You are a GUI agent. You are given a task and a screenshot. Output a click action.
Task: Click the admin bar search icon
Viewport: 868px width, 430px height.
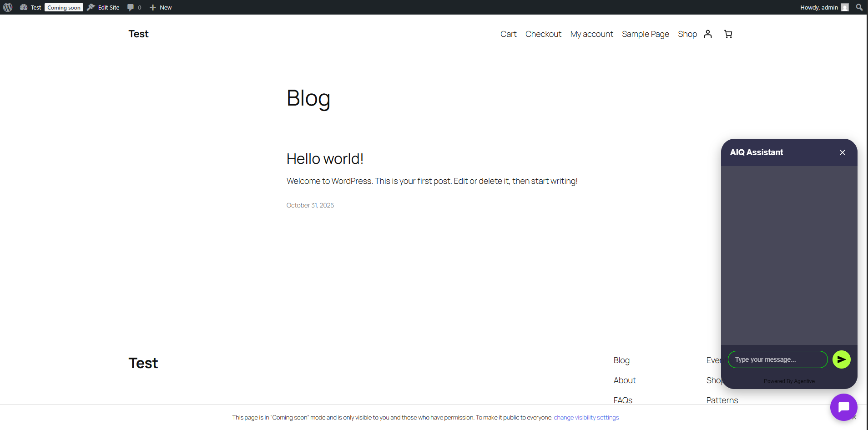pos(859,7)
